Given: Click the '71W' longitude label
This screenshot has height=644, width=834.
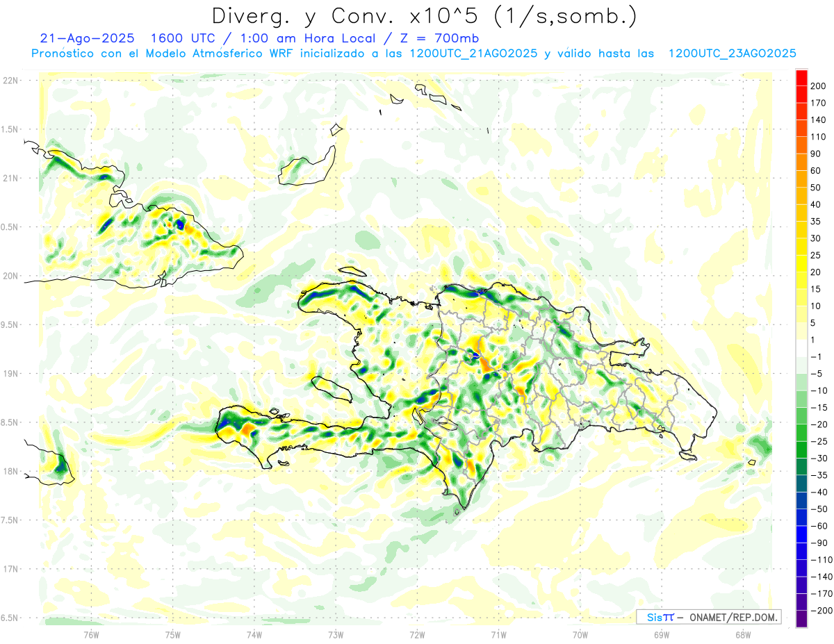Looking at the screenshot, I should 498,634.
